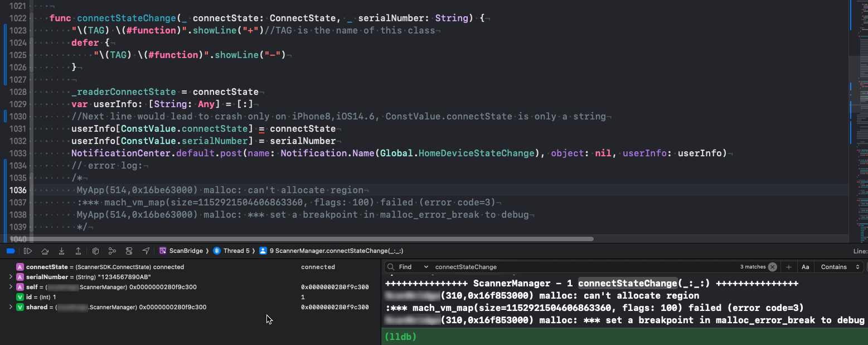Select ScanBridge in debug jump bar

click(183, 251)
